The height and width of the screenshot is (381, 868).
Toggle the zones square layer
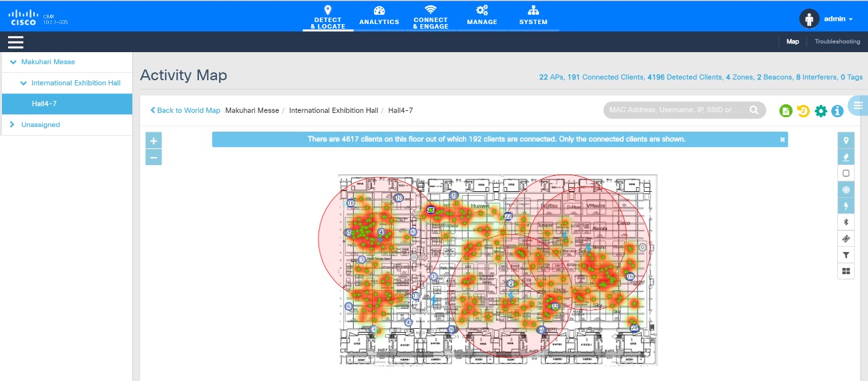(846, 173)
